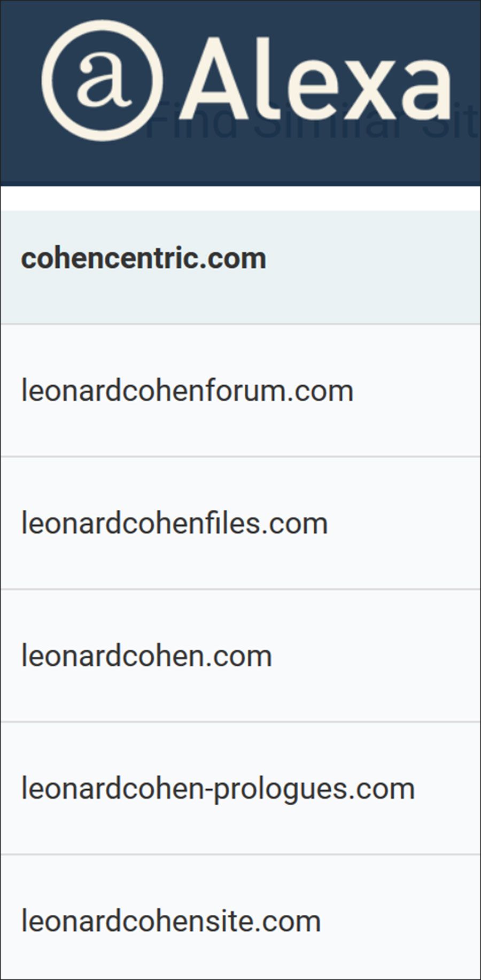
Task: Open the leonardcohenforum.com link
Action: click(187, 391)
